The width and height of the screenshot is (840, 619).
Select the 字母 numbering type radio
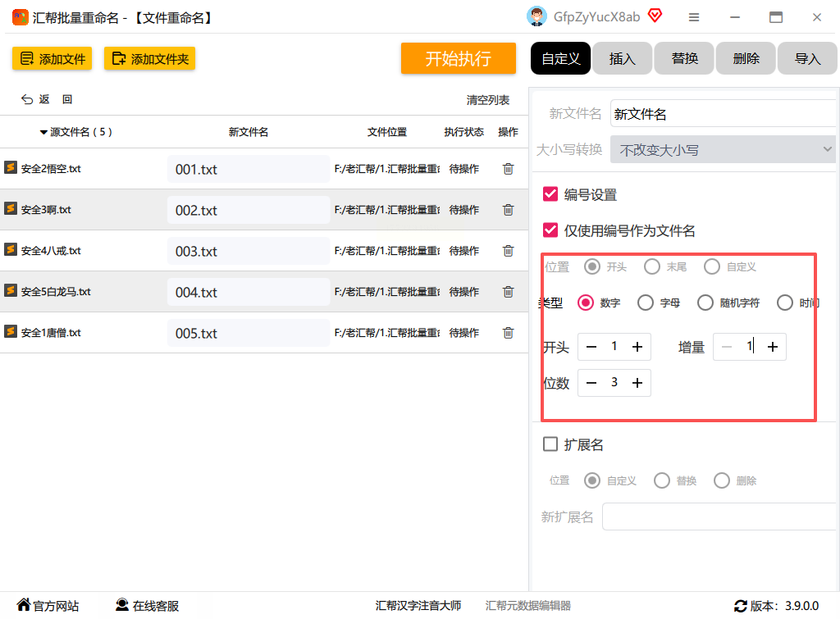[646, 303]
